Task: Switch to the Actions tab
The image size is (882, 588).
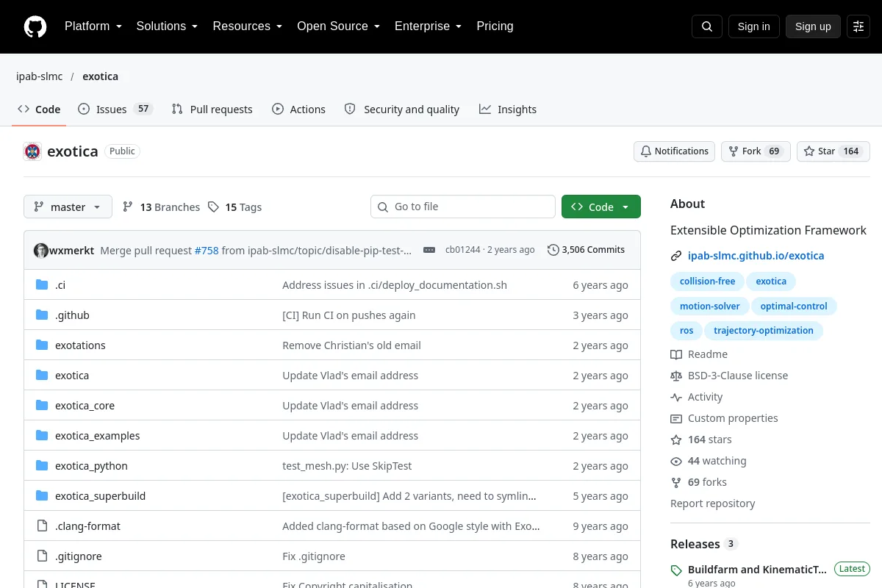Action: pos(299,110)
